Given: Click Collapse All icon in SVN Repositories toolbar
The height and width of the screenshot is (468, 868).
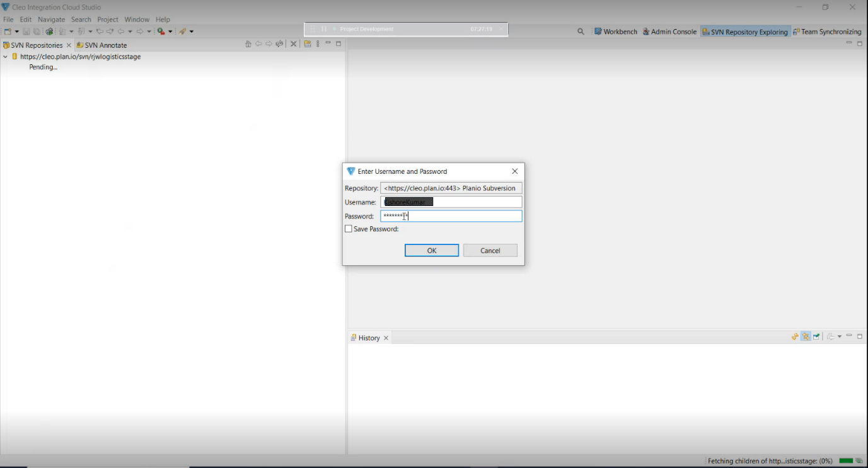Looking at the screenshot, I should click(x=293, y=44).
